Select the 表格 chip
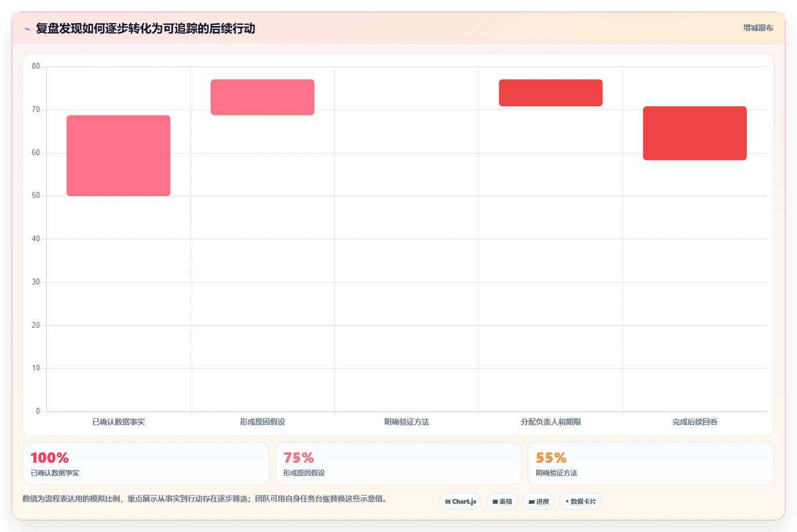The image size is (797, 532). point(502,501)
